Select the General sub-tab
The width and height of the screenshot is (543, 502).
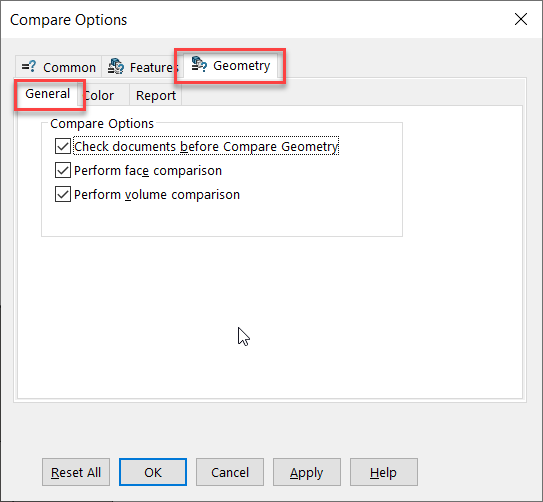pyautogui.click(x=47, y=94)
